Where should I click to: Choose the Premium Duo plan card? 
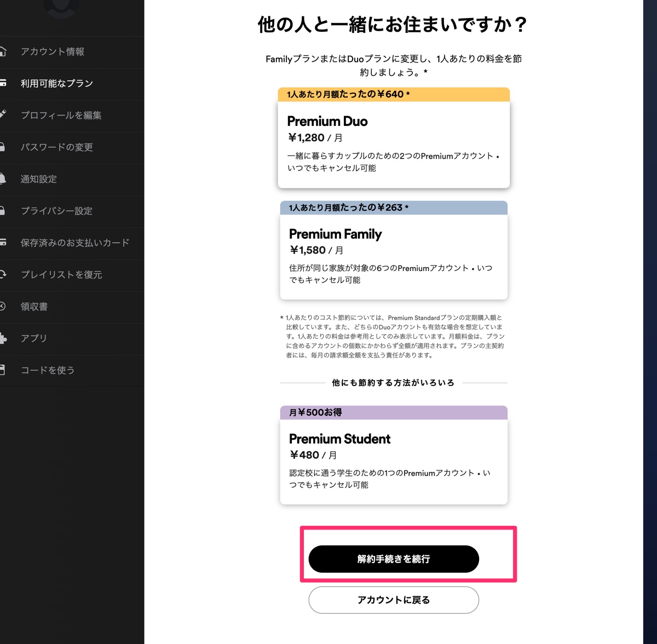pos(394,145)
